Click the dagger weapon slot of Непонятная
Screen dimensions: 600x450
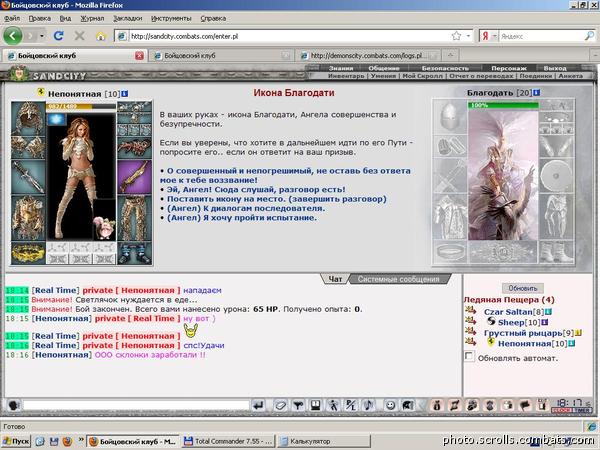click(x=28, y=177)
